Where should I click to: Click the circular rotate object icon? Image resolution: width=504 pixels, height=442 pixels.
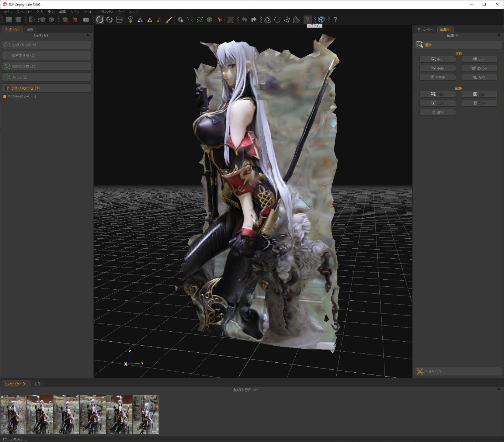277,20
